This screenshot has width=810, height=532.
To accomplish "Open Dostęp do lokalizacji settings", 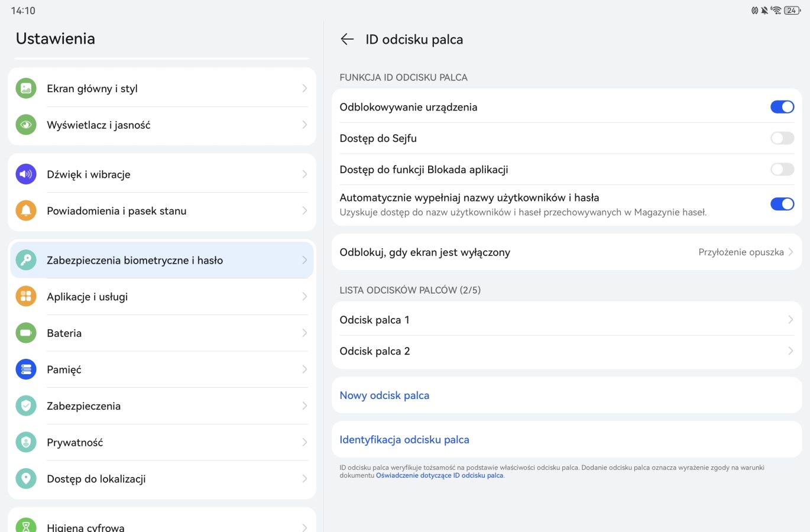I will click(x=162, y=479).
